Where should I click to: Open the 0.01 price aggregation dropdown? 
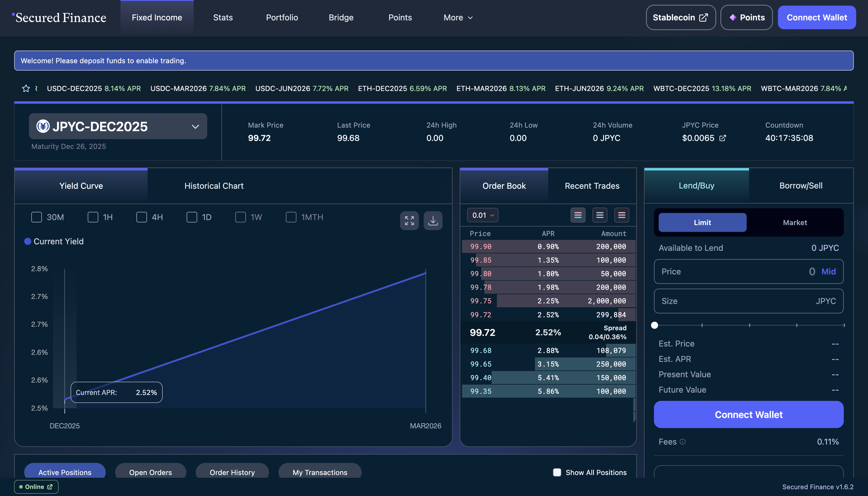point(482,215)
